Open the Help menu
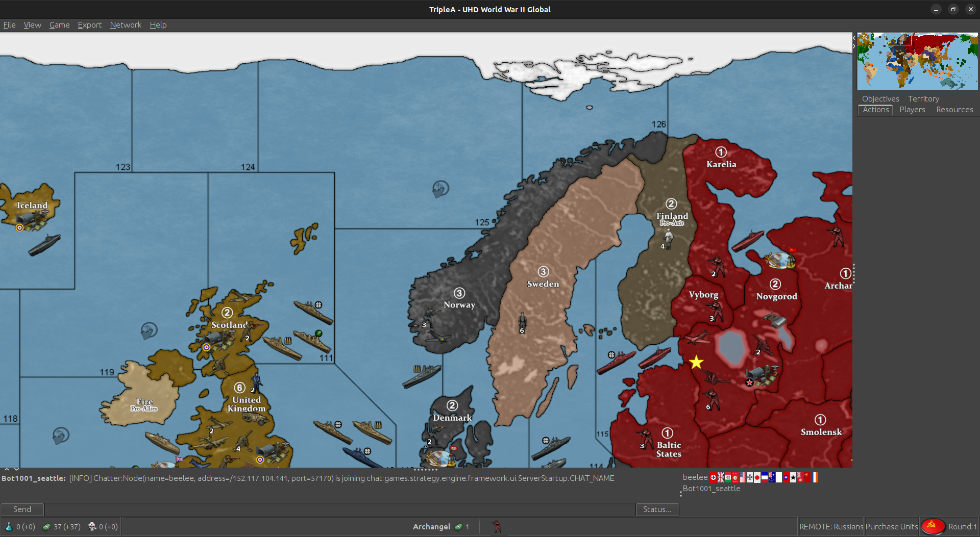This screenshot has width=980, height=537. pyautogui.click(x=158, y=24)
